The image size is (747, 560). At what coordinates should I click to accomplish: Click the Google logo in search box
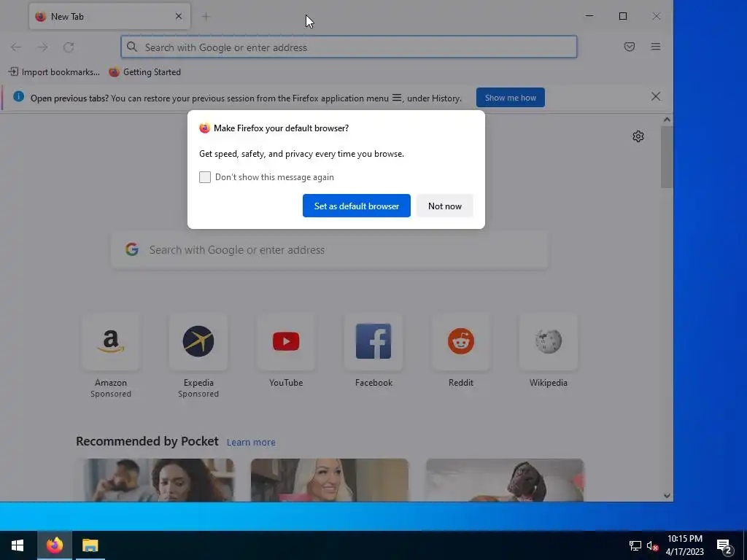(132, 249)
